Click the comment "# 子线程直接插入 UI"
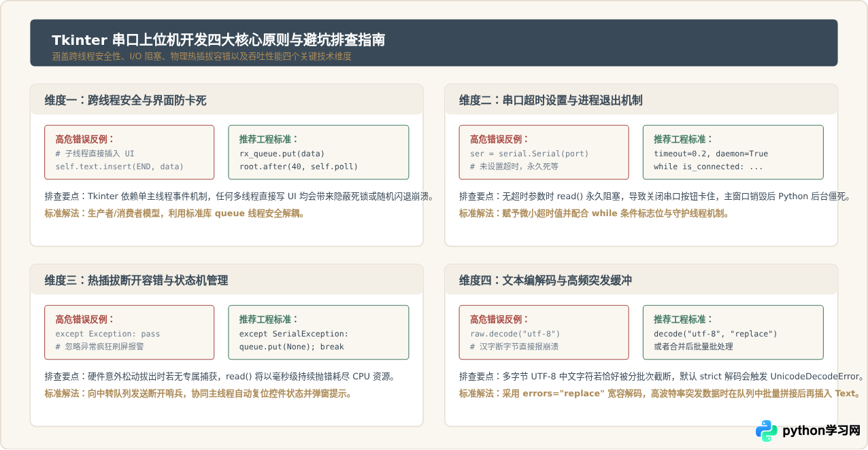This screenshot has width=868, height=450. coord(95,154)
